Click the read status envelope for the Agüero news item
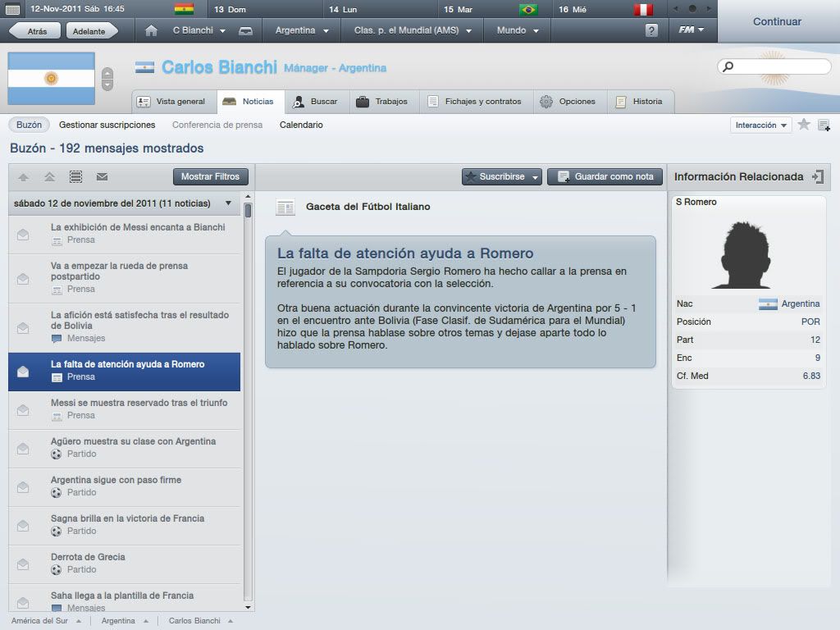The width and height of the screenshot is (840, 630). (x=23, y=449)
